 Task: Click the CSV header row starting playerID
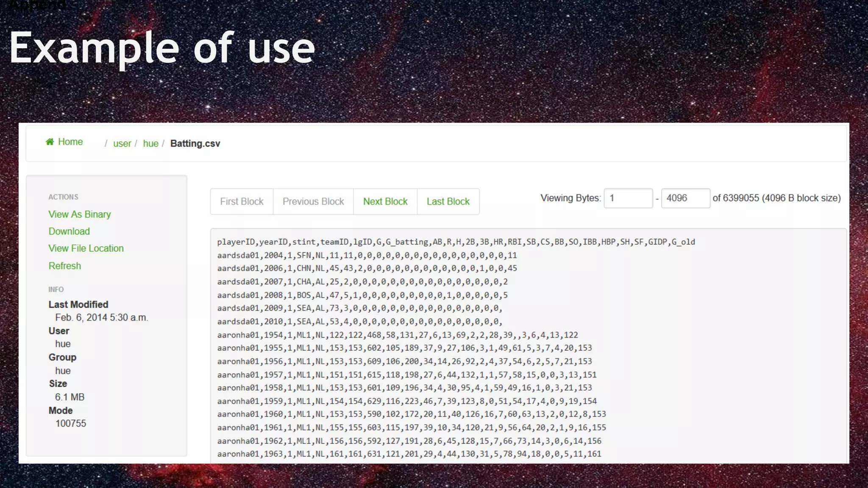pyautogui.click(x=456, y=242)
